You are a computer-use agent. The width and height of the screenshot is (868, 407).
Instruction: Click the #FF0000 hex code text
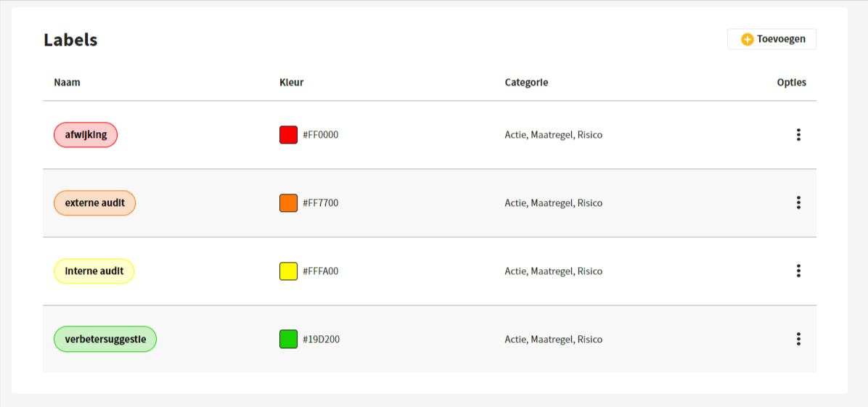click(321, 134)
